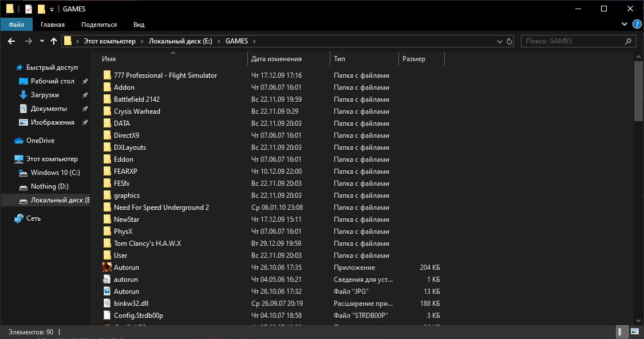Open Рабочий стол in the sidebar
This screenshot has width=644, height=339.
pyautogui.click(x=53, y=81)
